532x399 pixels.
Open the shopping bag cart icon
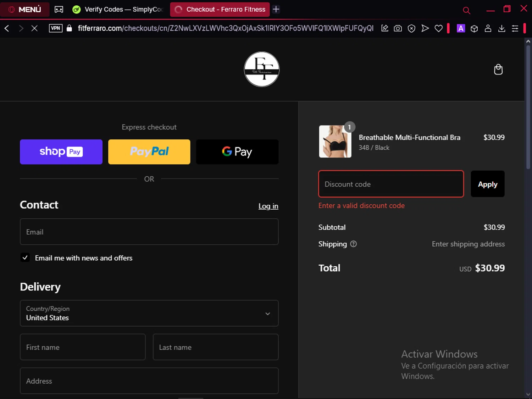pyautogui.click(x=498, y=70)
